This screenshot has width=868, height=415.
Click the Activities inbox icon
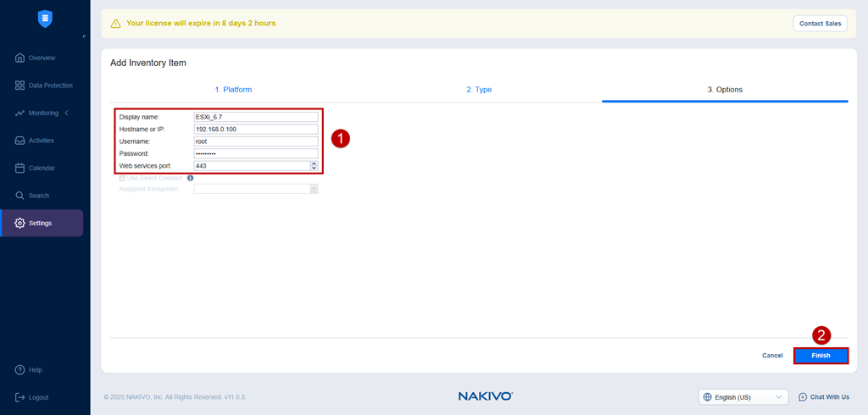(x=20, y=141)
